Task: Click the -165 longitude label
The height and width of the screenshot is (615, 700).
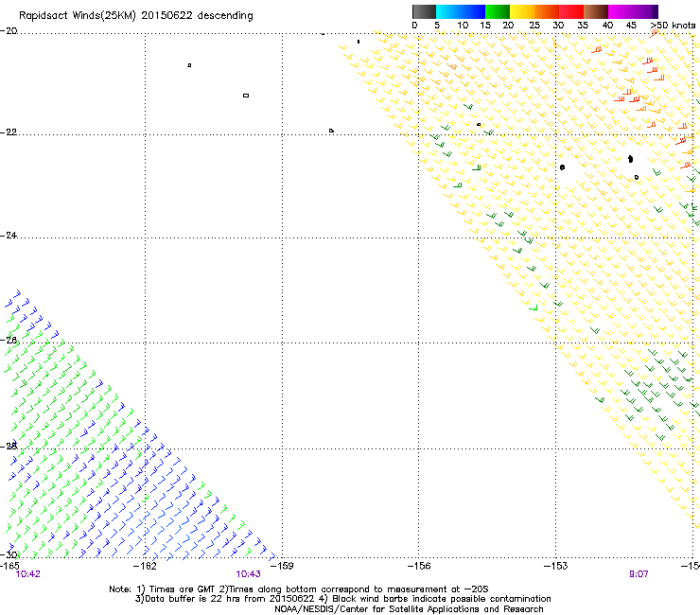Action: coord(9,566)
